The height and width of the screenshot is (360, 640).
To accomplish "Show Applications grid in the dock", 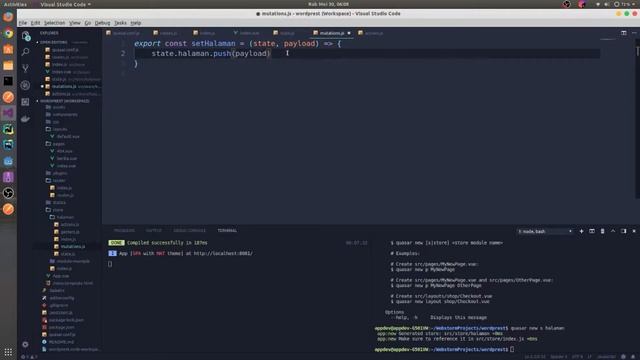I will [8, 352].
